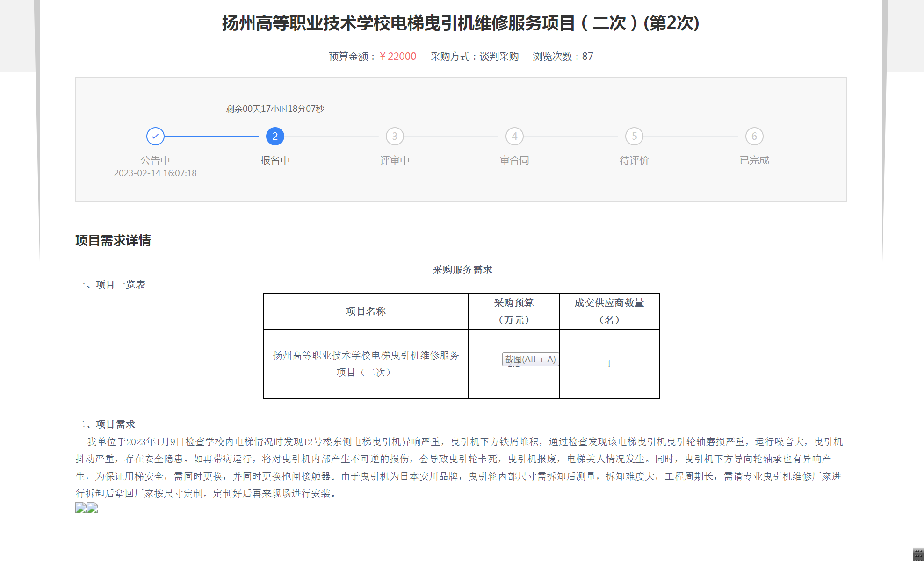Click the 评审中 step label

(x=395, y=160)
